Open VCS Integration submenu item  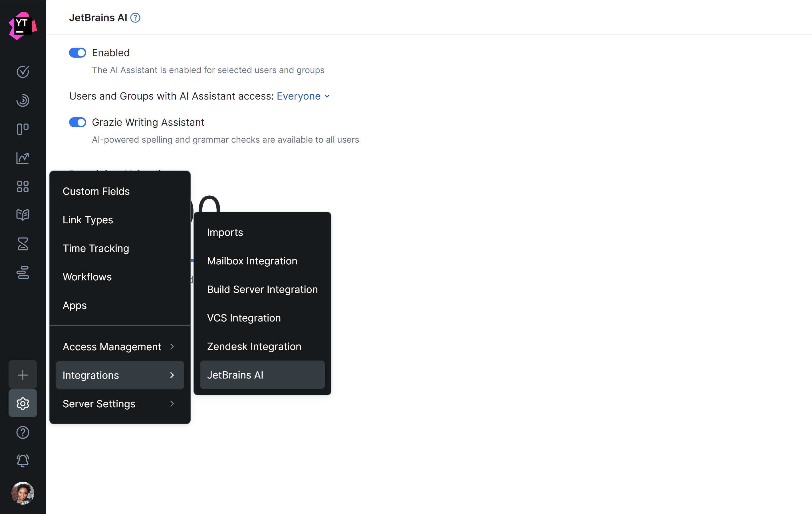[262, 318]
